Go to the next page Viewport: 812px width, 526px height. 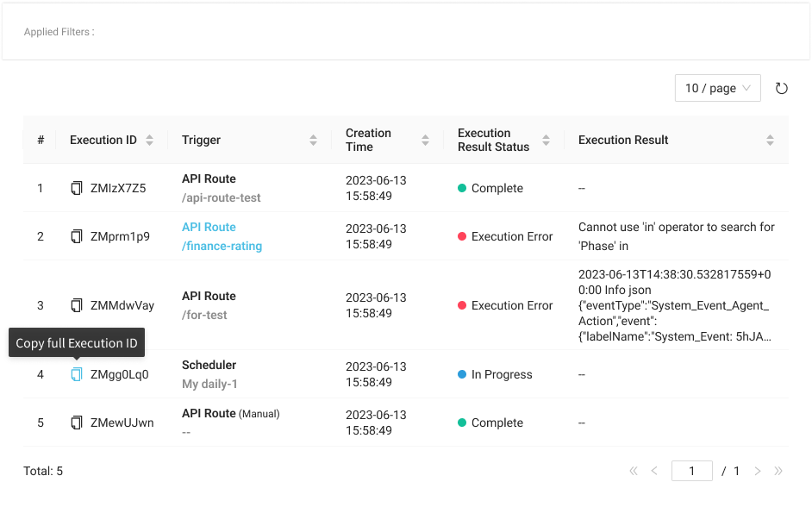[758, 471]
